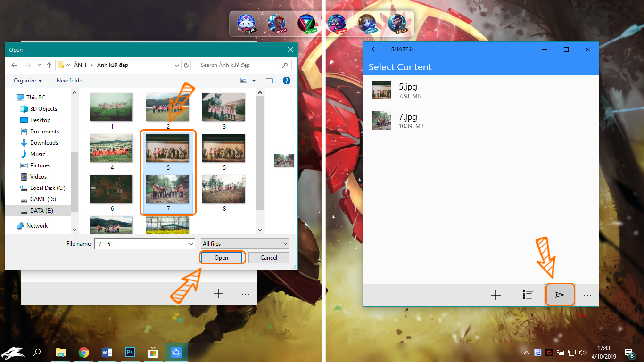The height and width of the screenshot is (362, 644).
Task: Click the New folder command
Action: (x=70, y=81)
